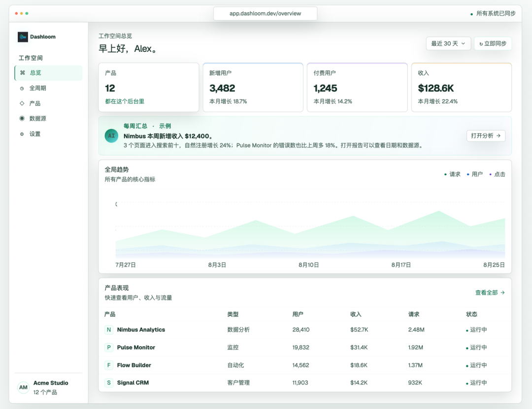Toggle the 点击 series in chart legend
The image size is (532, 409).
pos(497,174)
